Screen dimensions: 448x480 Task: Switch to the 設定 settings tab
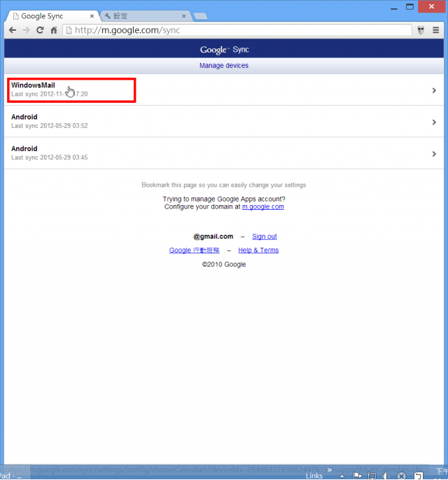144,16
